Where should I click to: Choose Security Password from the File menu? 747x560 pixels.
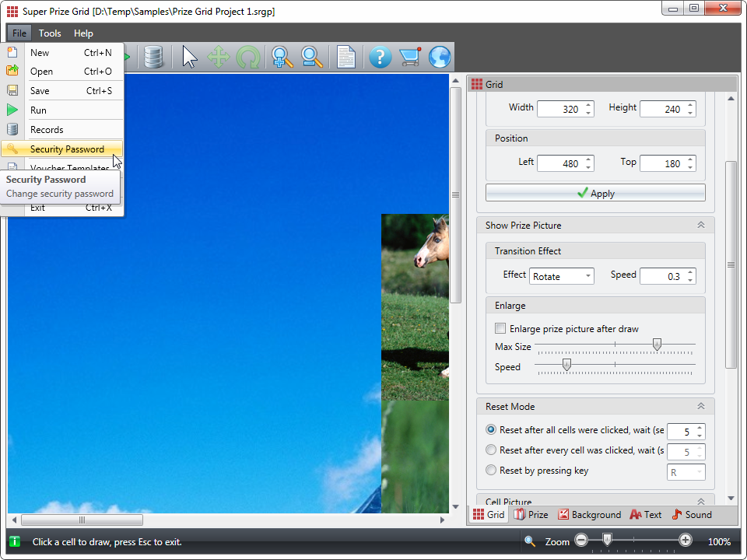pos(67,149)
